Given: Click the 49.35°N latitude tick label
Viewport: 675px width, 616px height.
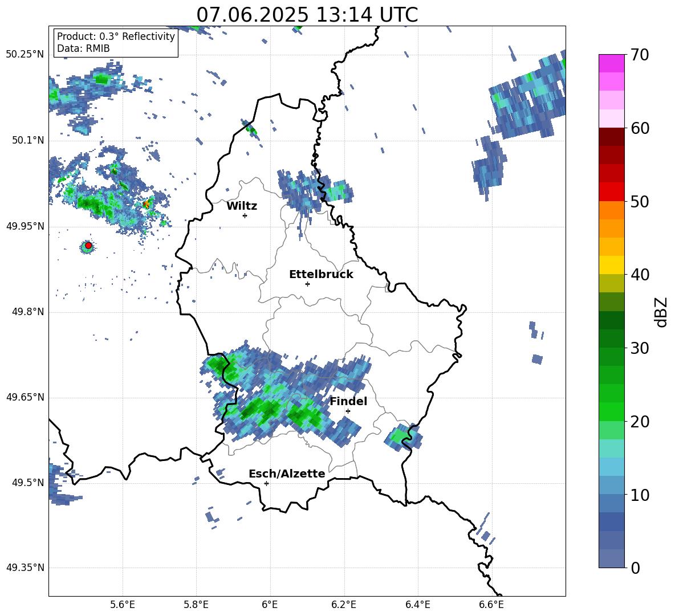Looking at the screenshot, I should click(x=25, y=568).
